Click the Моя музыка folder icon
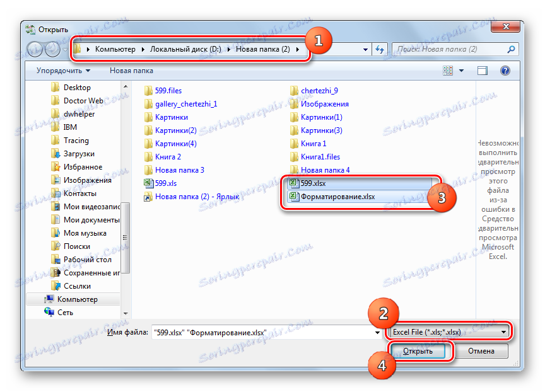 (56, 233)
